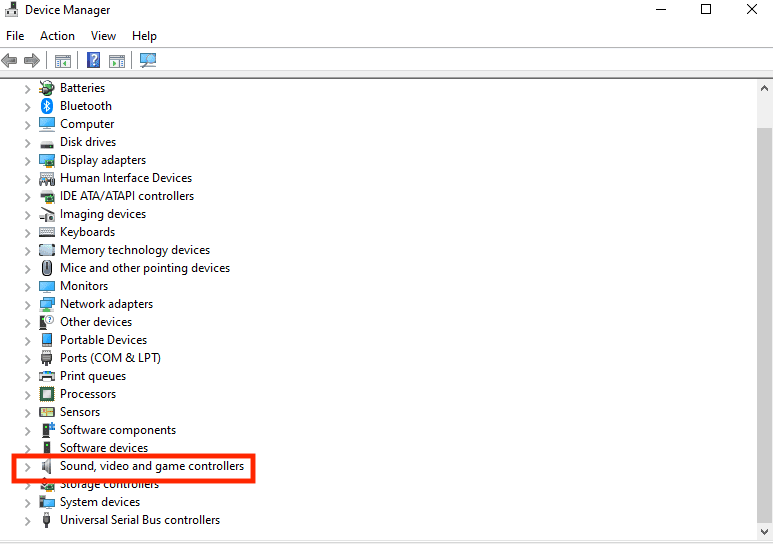Click the Software components icon

[48, 430]
